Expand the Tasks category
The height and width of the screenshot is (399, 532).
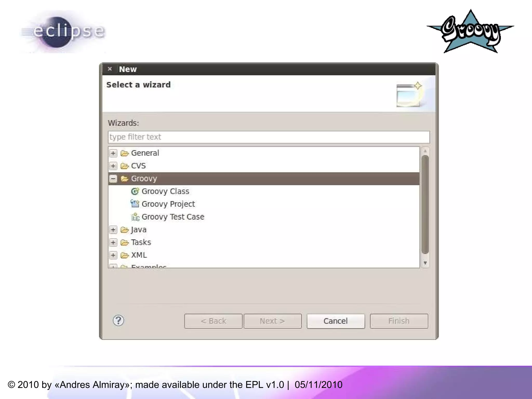113,242
